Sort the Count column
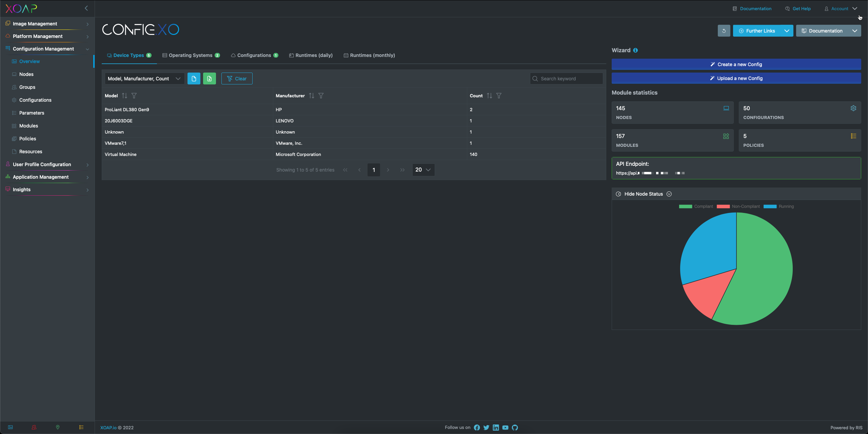Image resolution: width=868 pixels, height=434 pixels. click(489, 96)
